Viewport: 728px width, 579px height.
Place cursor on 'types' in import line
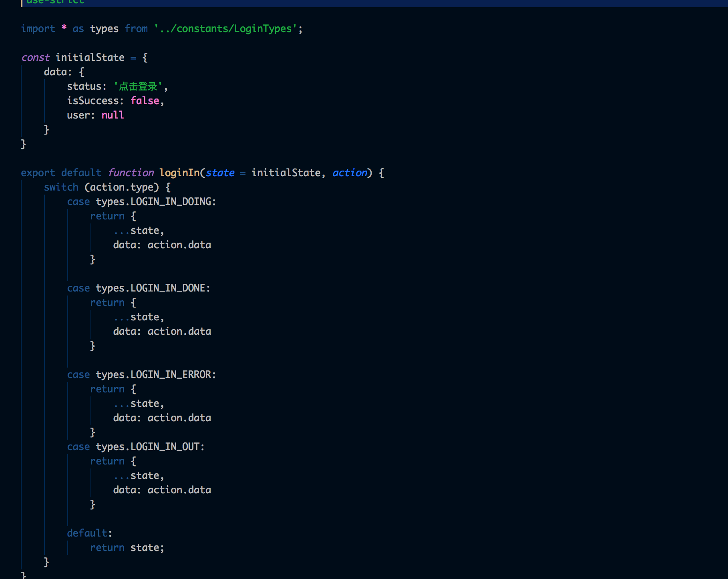[104, 29]
